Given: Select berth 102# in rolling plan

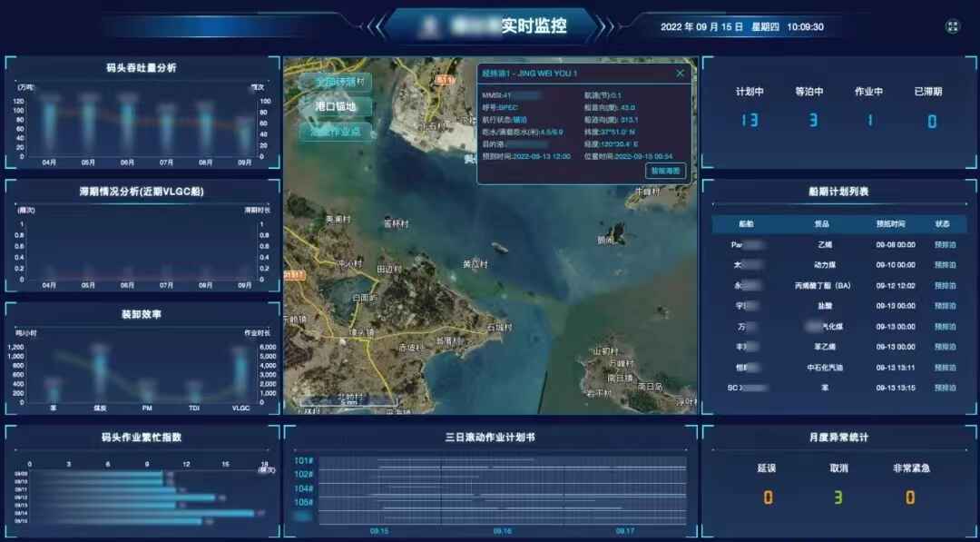Looking at the screenshot, I should [x=303, y=474].
